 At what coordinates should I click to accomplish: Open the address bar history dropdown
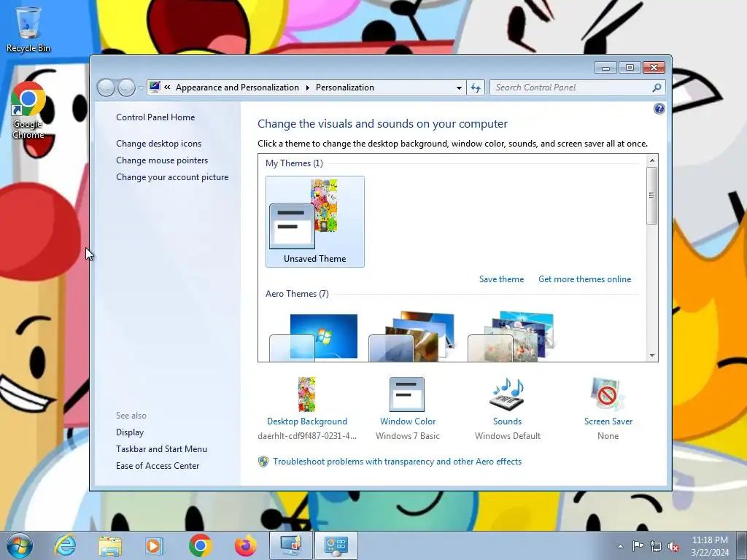tap(459, 87)
